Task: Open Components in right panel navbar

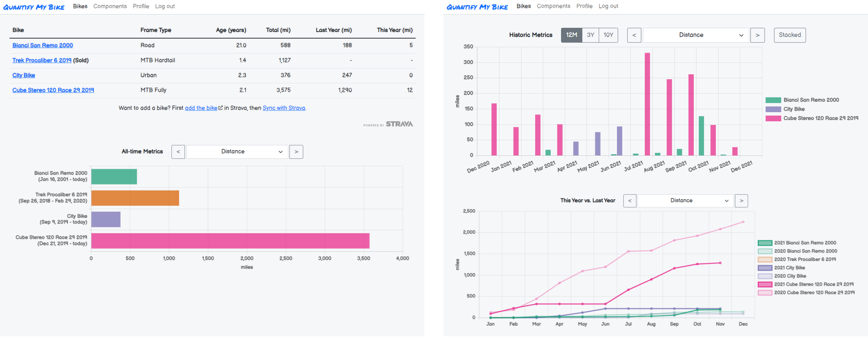Action: 553,6
